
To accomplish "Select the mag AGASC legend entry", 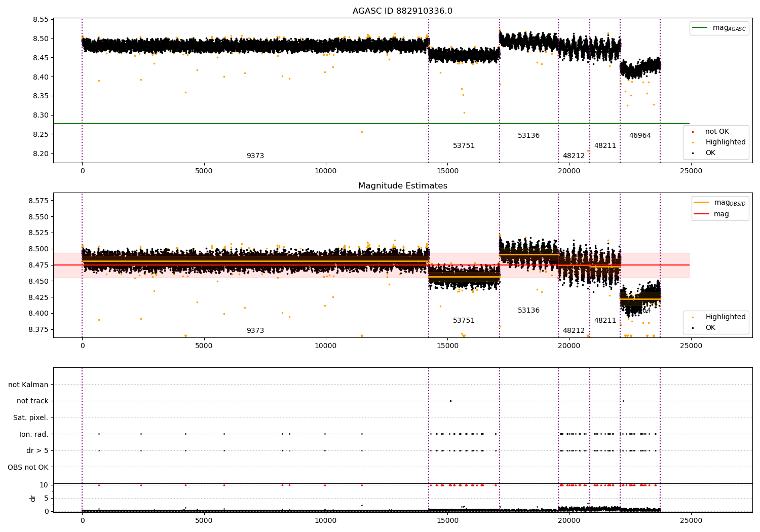I will pyautogui.click(x=719, y=28).
